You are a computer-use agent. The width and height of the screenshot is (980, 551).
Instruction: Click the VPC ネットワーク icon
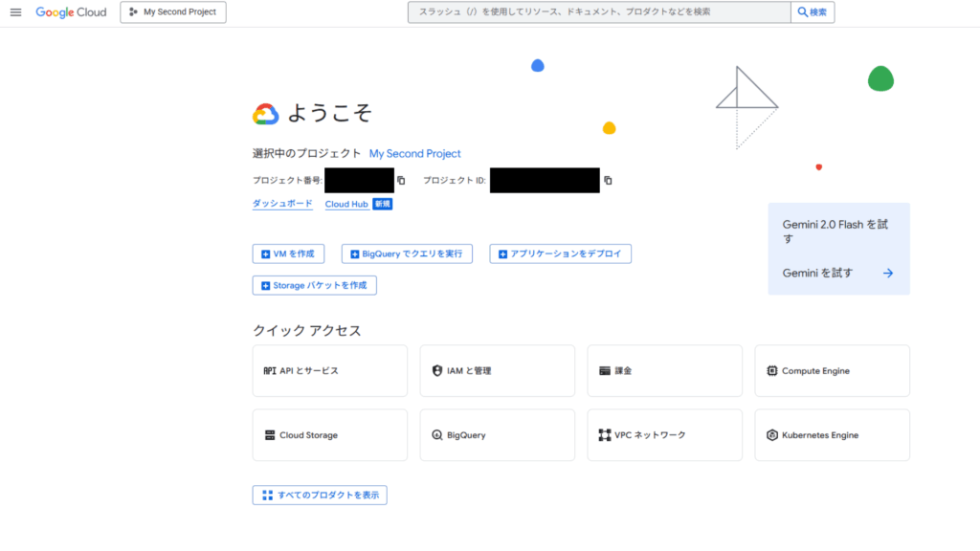click(605, 435)
